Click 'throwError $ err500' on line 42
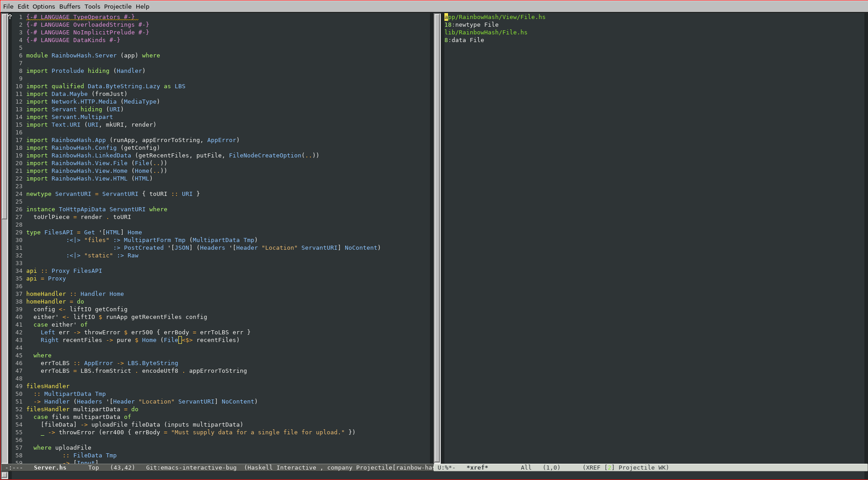This screenshot has width=868, height=480. point(118,333)
